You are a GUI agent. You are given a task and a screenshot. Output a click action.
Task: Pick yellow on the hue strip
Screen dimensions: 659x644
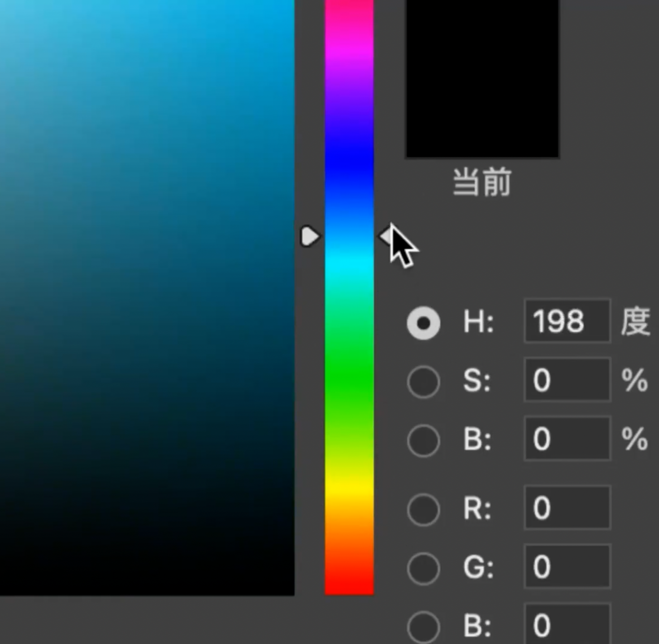click(x=349, y=487)
